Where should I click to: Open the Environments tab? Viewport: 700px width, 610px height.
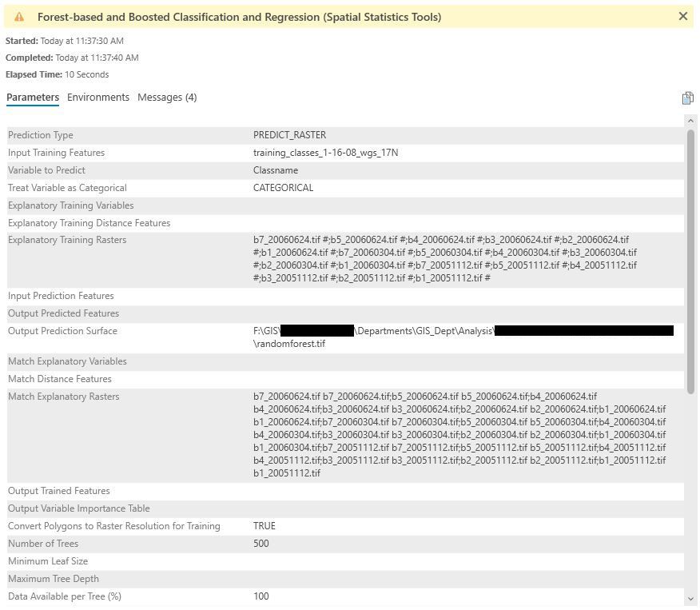coord(98,98)
